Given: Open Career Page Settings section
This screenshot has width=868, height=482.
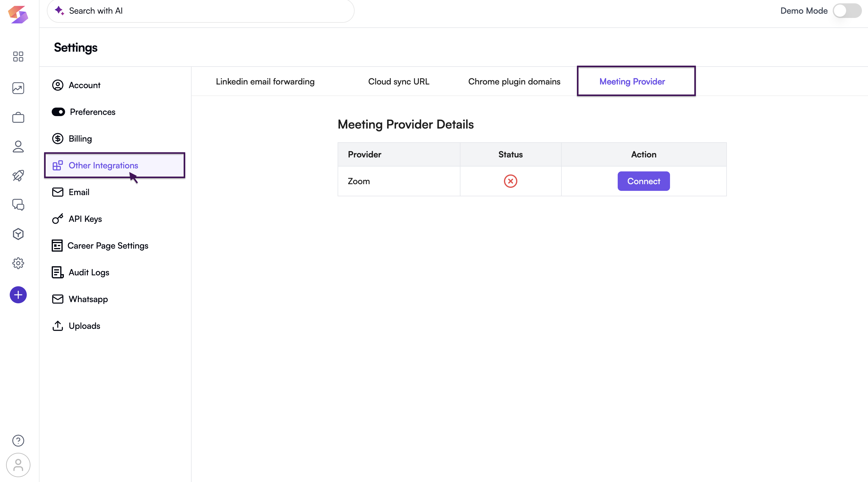Looking at the screenshot, I should (x=115, y=246).
